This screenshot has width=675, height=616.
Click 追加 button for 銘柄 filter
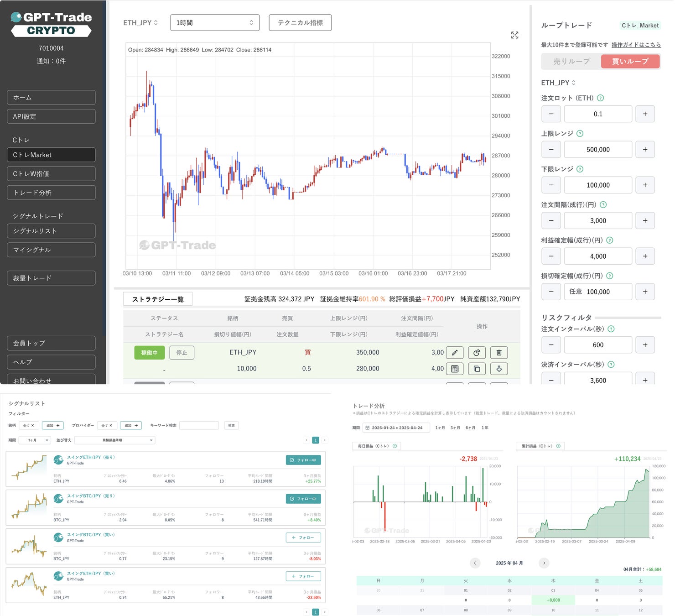point(53,425)
